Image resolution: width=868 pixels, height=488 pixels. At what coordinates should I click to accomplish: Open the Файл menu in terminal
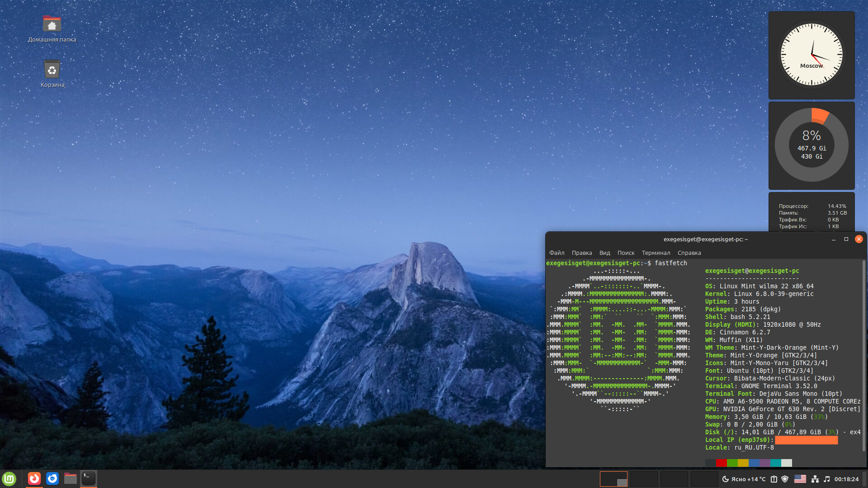[x=557, y=253]
